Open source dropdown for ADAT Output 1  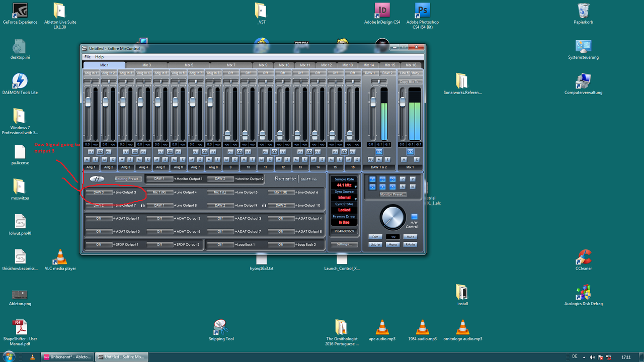(99, 218)
